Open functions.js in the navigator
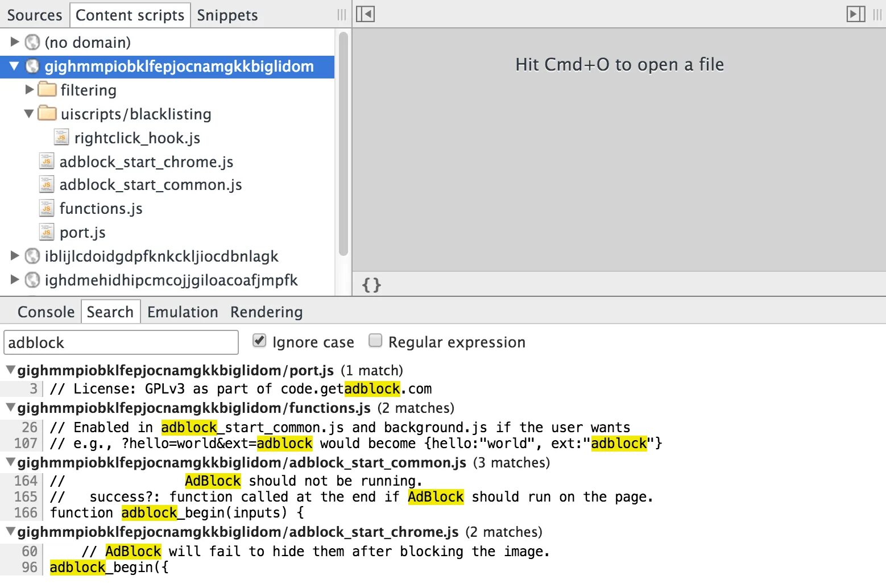 [x=101, y=209]
